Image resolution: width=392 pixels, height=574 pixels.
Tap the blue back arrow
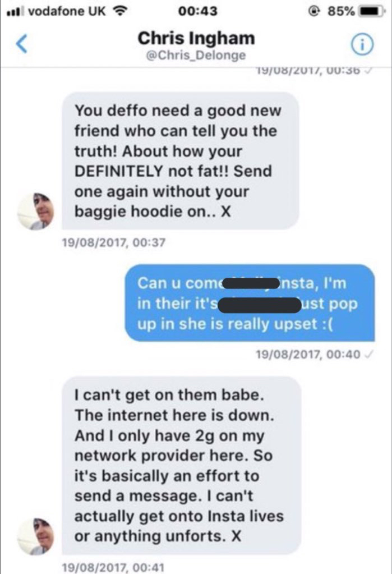(x=22, y=44)
